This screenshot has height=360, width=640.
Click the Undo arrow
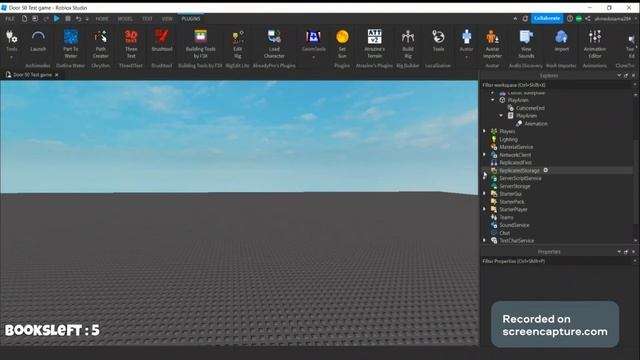click(78, 19)
